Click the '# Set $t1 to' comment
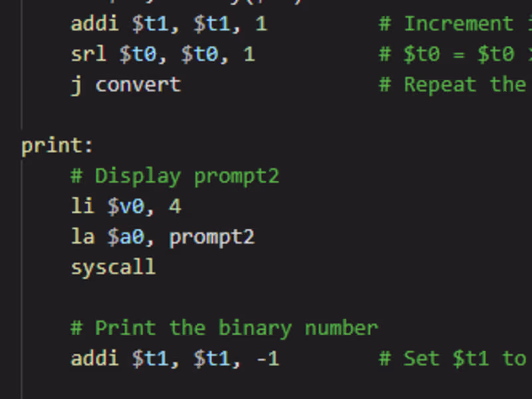The height and width of the screenshot is (399, 532). tap(452, 358)
